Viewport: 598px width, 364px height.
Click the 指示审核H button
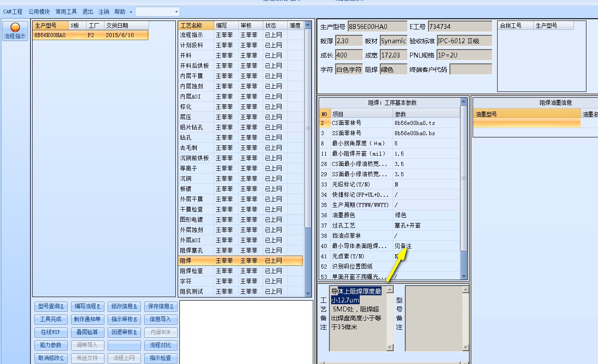click(x=124, y=319)
